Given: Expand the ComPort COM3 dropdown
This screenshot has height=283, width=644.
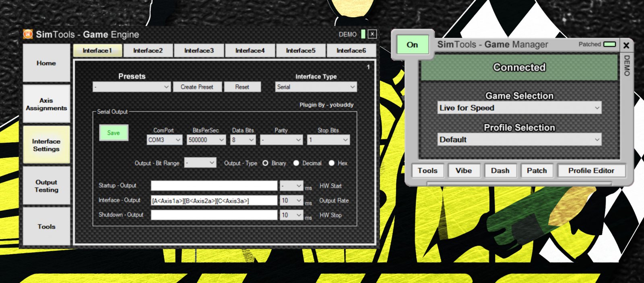Looking at the screenshot, I should [164, 140].
